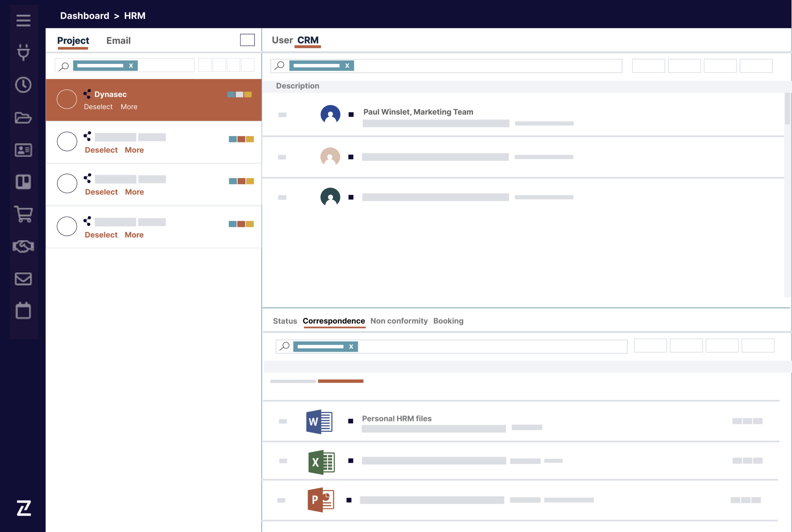This screenshot has height=532, width=792.
Task: Click the Project panel search input field
Action: point(125,66)
